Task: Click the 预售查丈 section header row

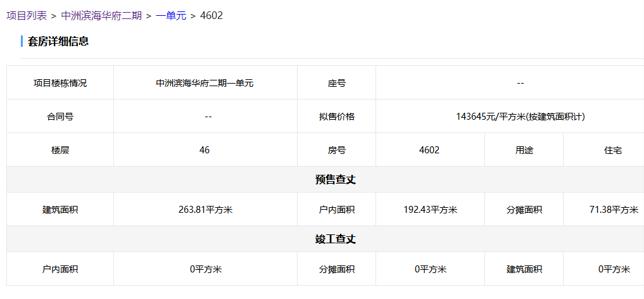Action: 336,180
